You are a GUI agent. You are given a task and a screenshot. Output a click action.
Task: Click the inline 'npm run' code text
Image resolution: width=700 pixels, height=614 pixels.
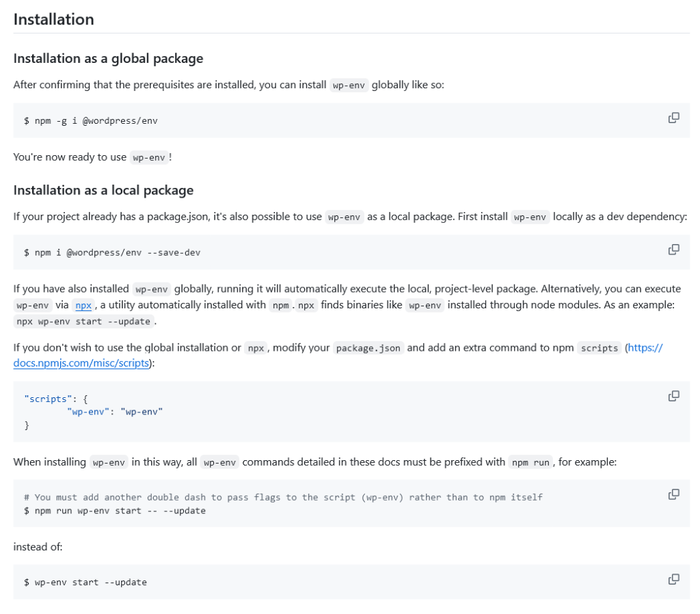click(531, 462)
